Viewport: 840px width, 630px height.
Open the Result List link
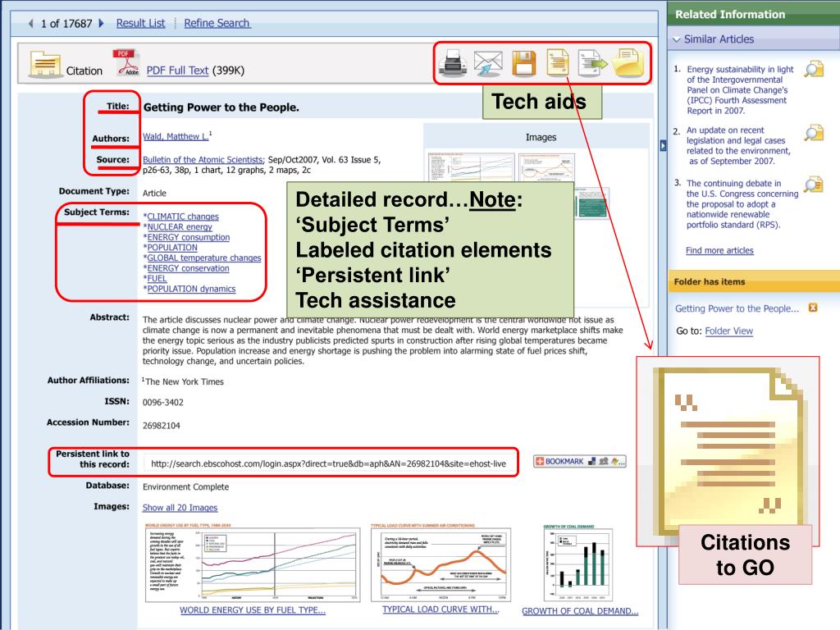pyautogui.click(x=140, y=23)
